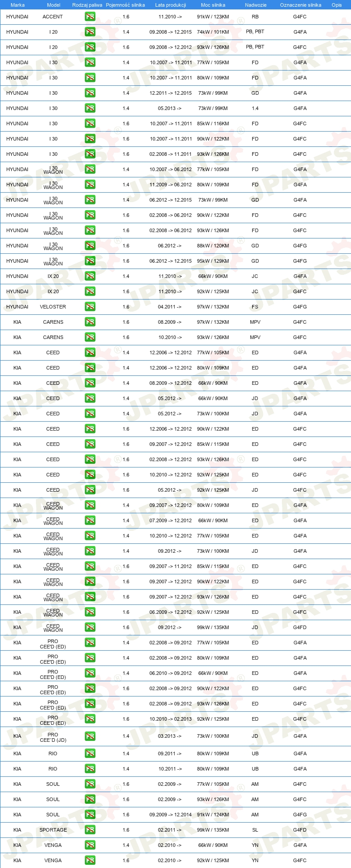Click the 09.2009 -> 12.2014 production years cell
This screenshot has width=351, height=868.
click(171, 815)
